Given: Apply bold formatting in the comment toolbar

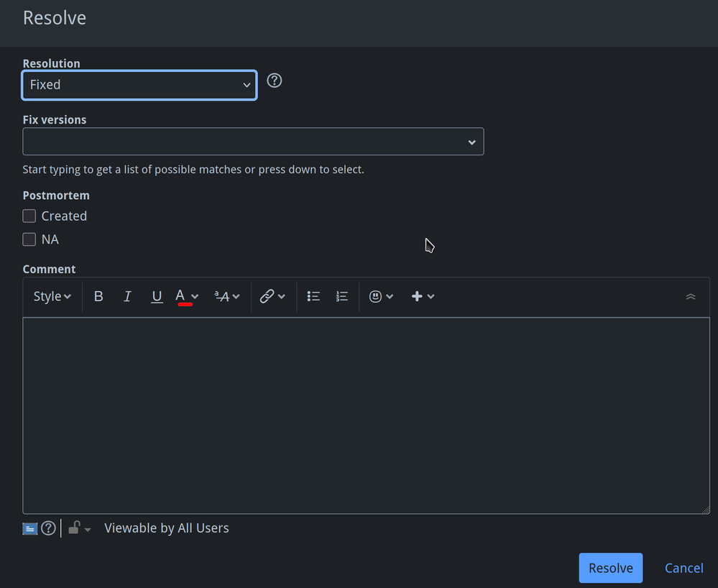Looking at the screenshot, I should pos(98,296).
